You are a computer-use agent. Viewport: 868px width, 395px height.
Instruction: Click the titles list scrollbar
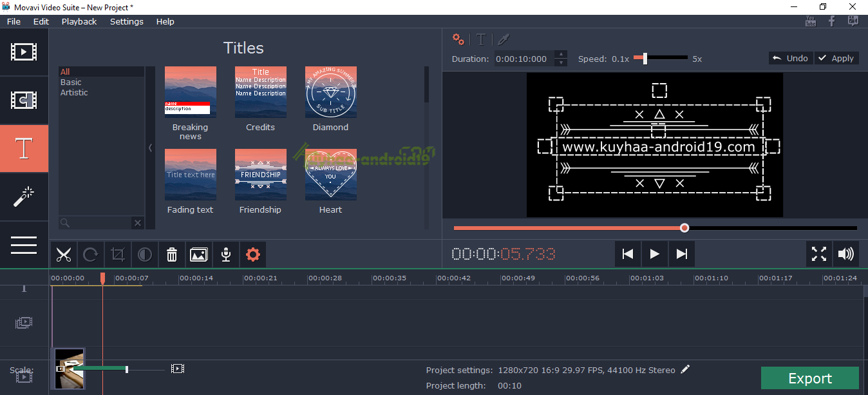pos(426,84)
